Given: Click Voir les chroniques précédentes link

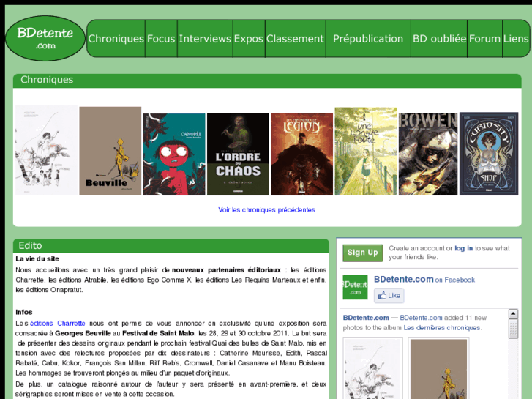Looking at the screenshot, I should click(x=266, y=210).
